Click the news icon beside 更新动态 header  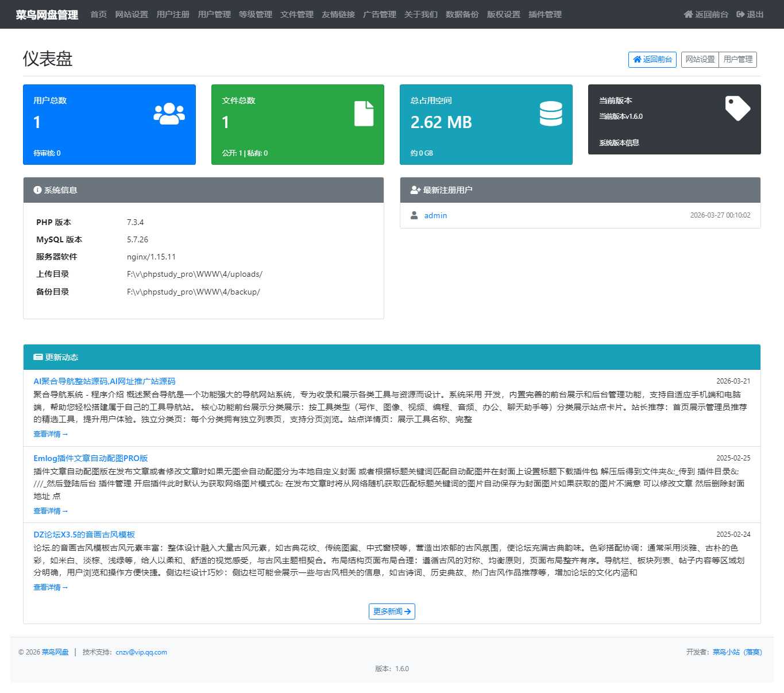[38, 357]
